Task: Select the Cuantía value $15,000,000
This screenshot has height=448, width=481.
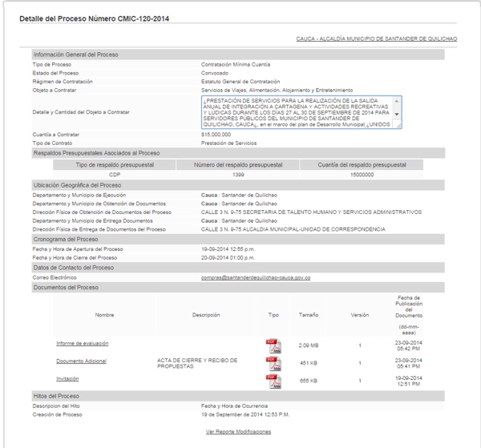Action: pos(216,135)
